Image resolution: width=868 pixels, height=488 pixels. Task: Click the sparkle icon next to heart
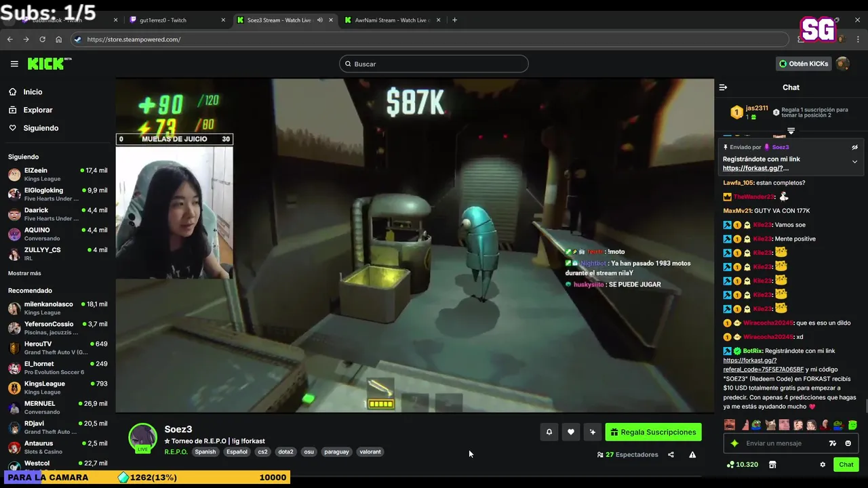(593, 432)
